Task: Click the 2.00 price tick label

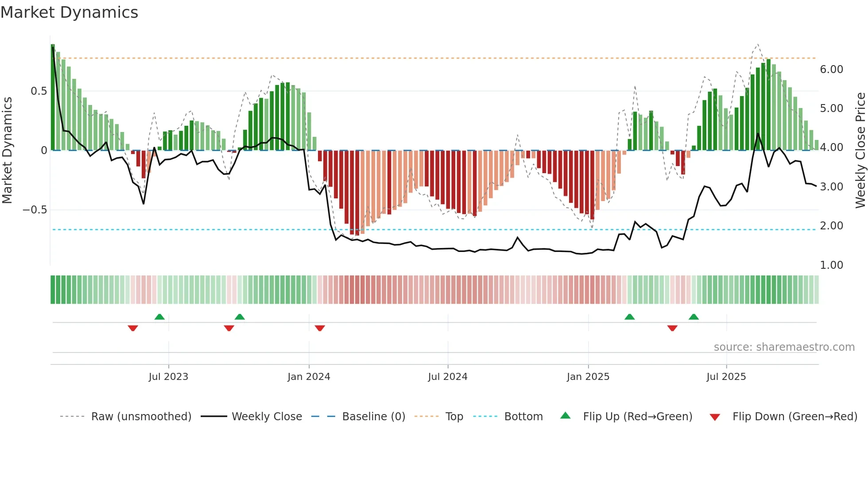Action: tap(831, 226)
